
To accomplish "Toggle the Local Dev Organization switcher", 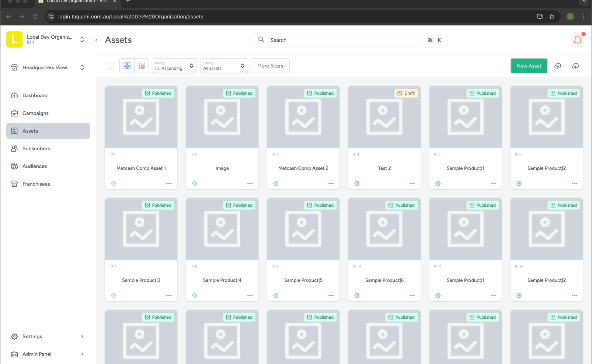I will (82, 39).
